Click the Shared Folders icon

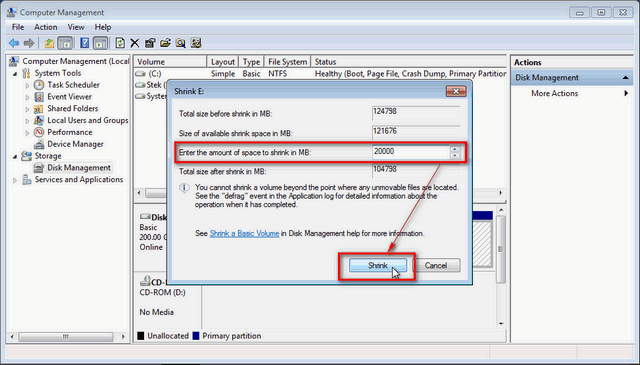[x=39, y=109]
